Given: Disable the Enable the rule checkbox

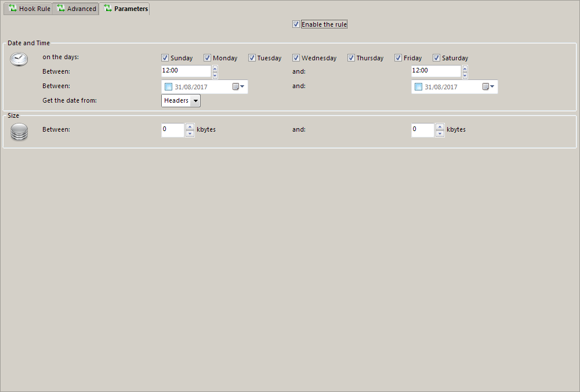Looking at the screenshot, I should point(296,24).
